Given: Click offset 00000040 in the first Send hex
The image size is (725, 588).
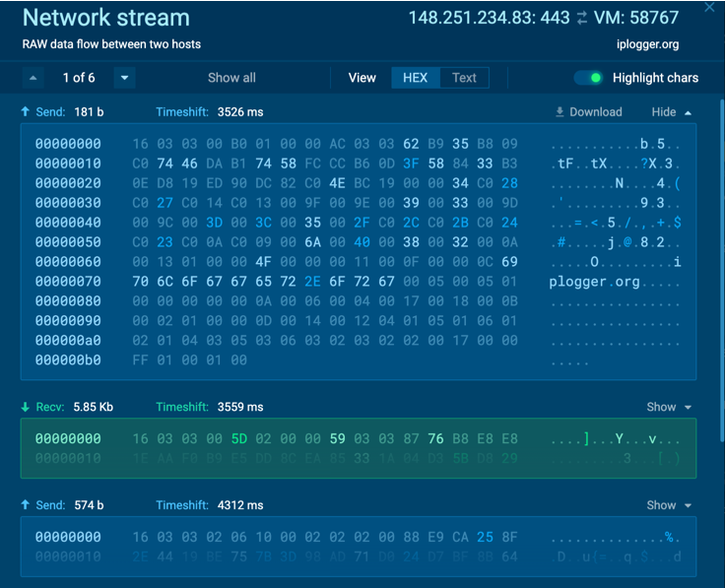Looking at the screenshot, I should tap(68, 223).
